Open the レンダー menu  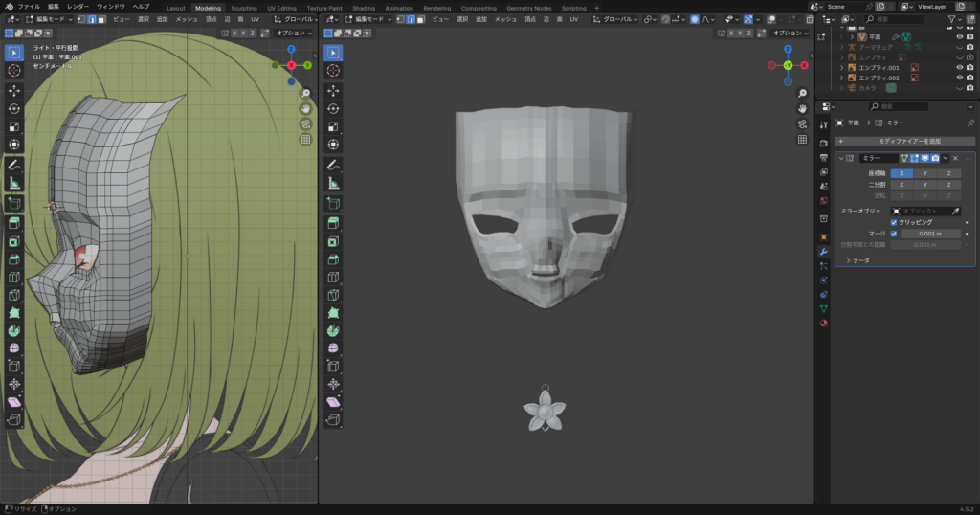[78, 7]
